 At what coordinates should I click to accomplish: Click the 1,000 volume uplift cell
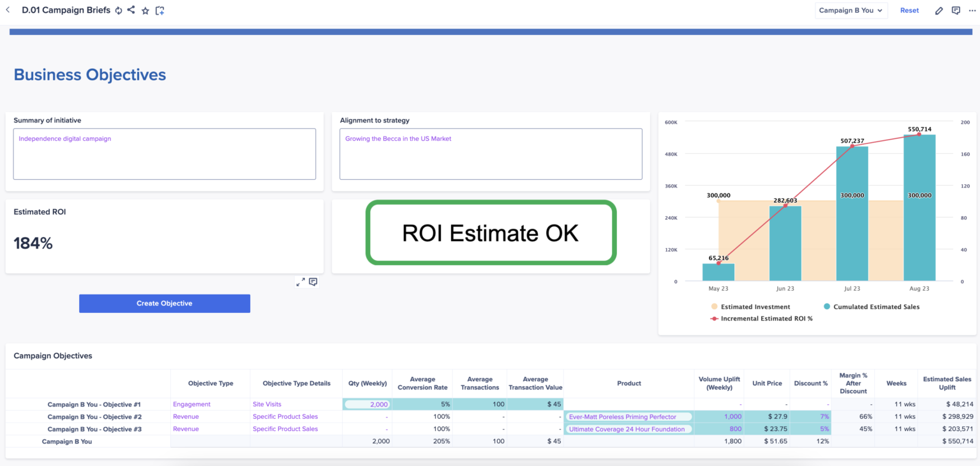click(x=719, y=416)
